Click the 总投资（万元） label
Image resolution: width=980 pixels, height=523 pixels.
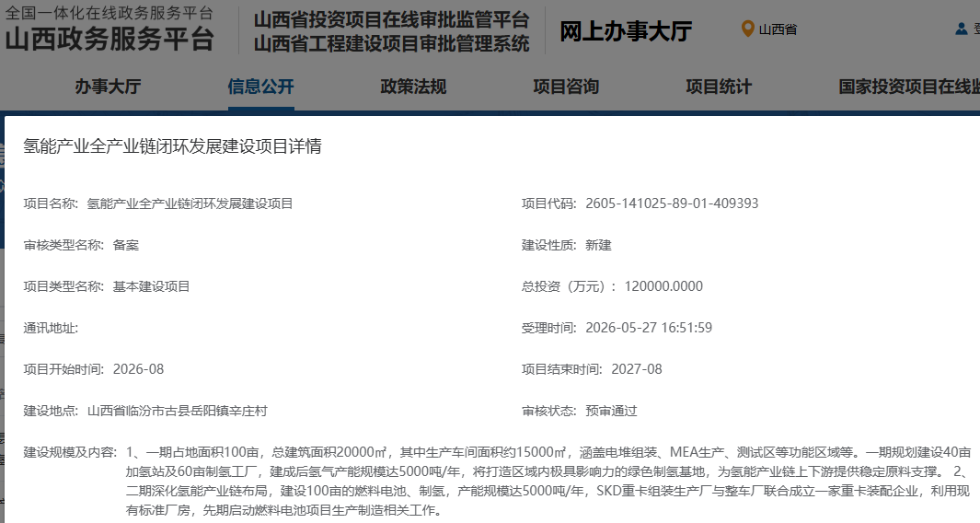568,286
